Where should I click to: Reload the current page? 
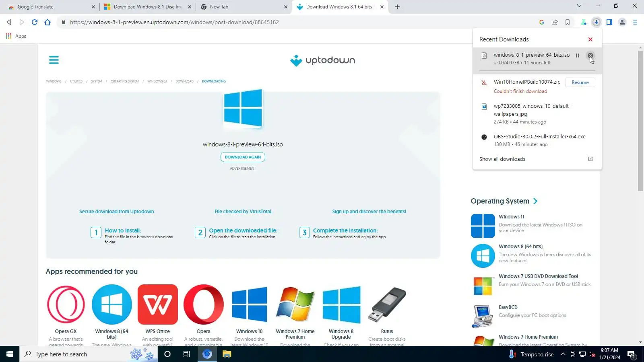pos(35,22)
